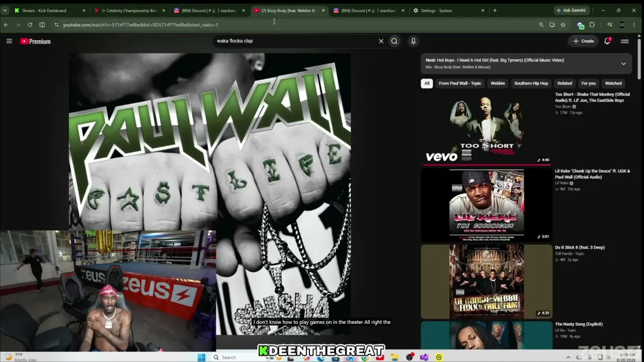Start voice search with the microphone icon
Viewport: 644px width, 362px height.
click(413, 41)
